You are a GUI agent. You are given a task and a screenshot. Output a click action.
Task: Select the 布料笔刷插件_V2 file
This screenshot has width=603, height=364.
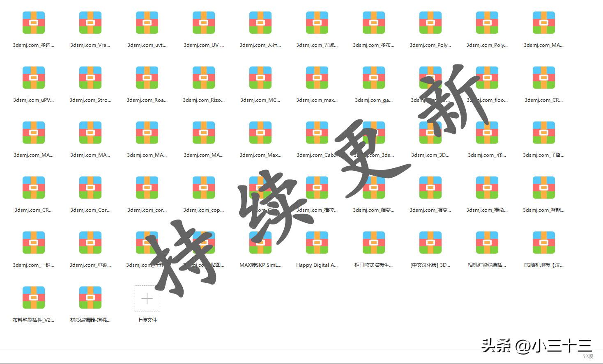pyautogui.click(x=33, y=297)
